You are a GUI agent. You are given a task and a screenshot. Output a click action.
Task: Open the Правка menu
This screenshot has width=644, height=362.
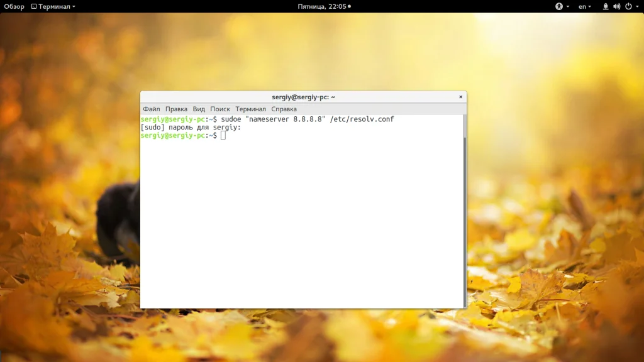pos(176,109)
